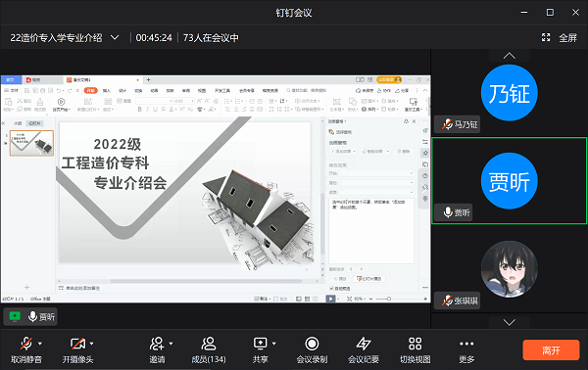Image resolution: width=588 pixels, height=370 pixels.
Task: Select 动画 tab in shared WPS ribbon
Action: point(154,91)
